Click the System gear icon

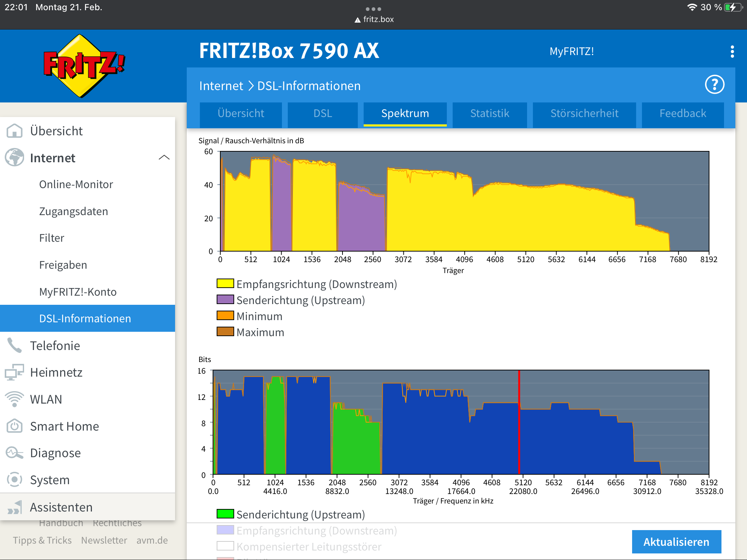coord(15,480)
